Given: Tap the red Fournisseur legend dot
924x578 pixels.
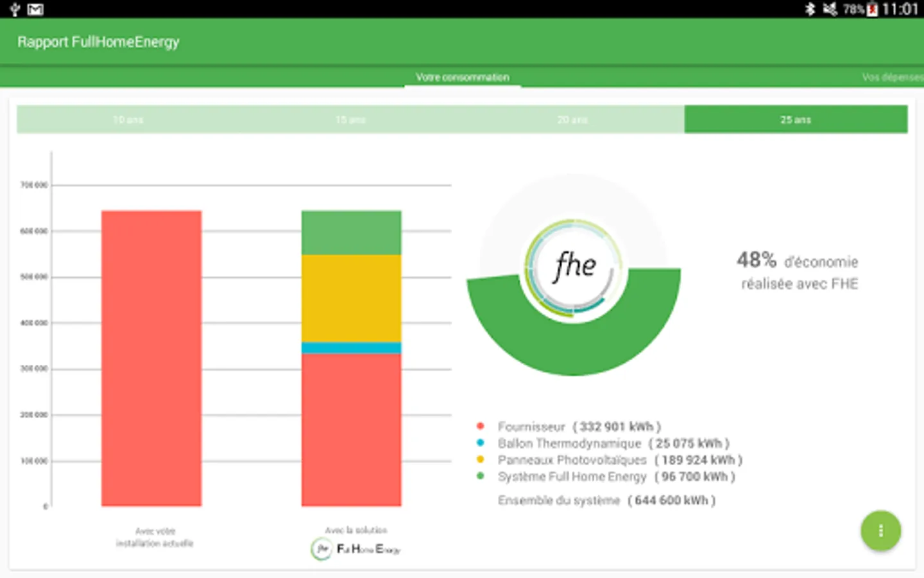Looking at the screenshot, I should [480, 426].
